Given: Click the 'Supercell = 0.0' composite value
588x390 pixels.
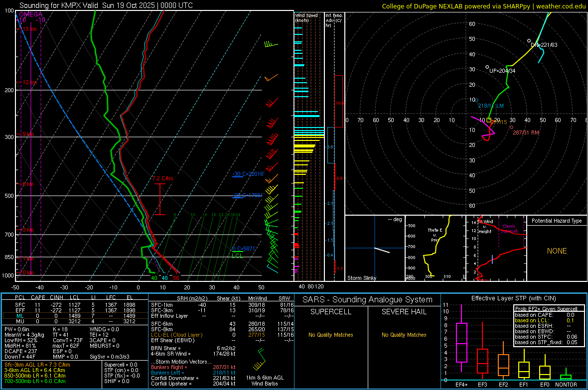Looking at the screenshot, I should pos(121,365).
